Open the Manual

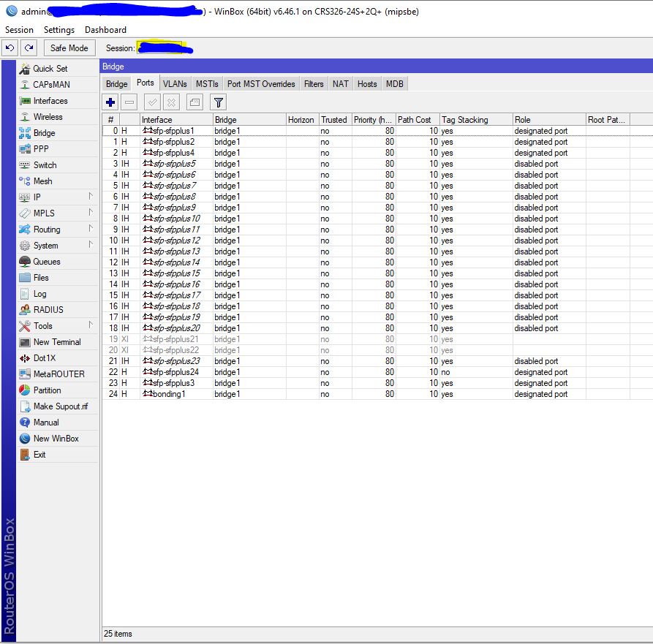pos(58,423)
